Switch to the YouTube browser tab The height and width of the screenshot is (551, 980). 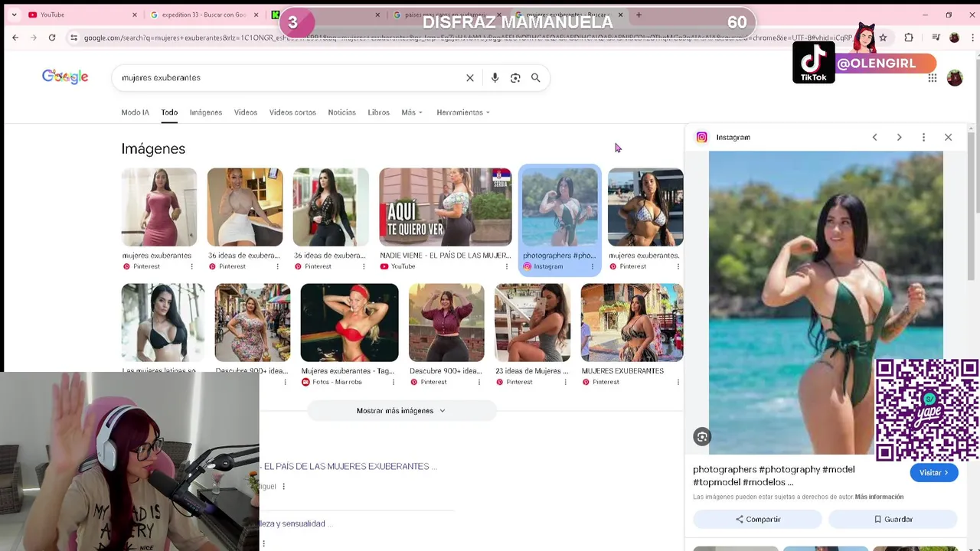80,15
